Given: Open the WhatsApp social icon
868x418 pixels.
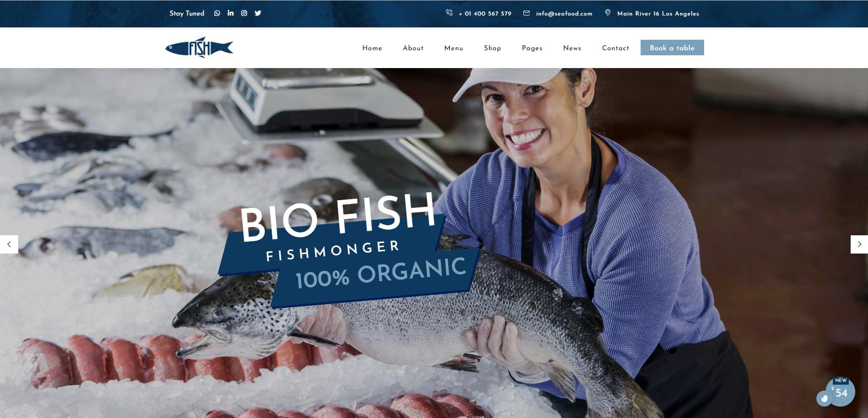Looking at the screenshot, I should [217, 13].
